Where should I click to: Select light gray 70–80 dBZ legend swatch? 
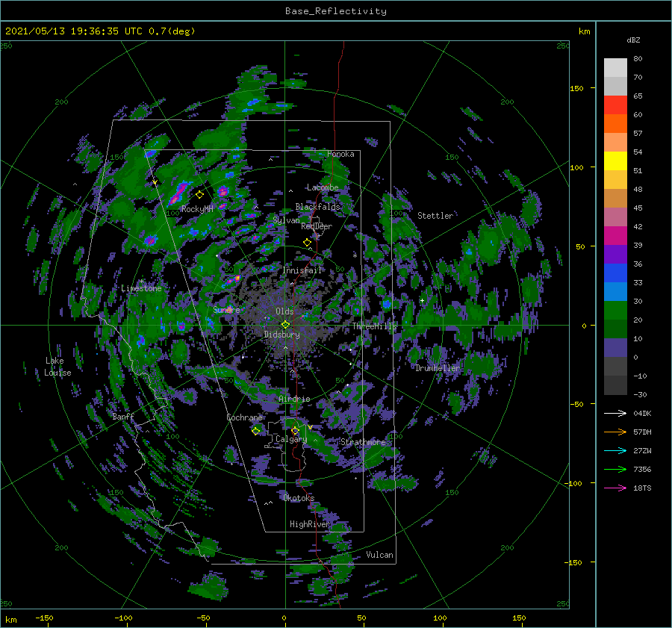[615, 67]
